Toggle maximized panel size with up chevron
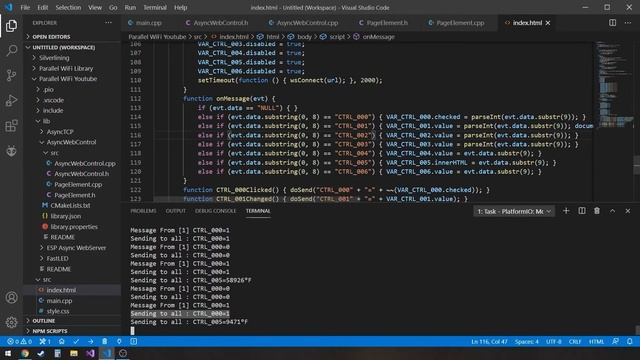640x360 pixels. [612, 211]
